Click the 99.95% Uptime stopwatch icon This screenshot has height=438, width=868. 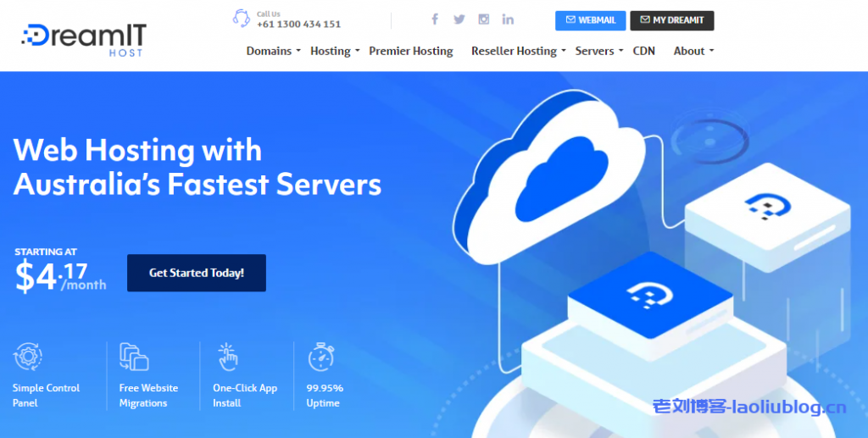pyautogui.click(x=321, y=357)
